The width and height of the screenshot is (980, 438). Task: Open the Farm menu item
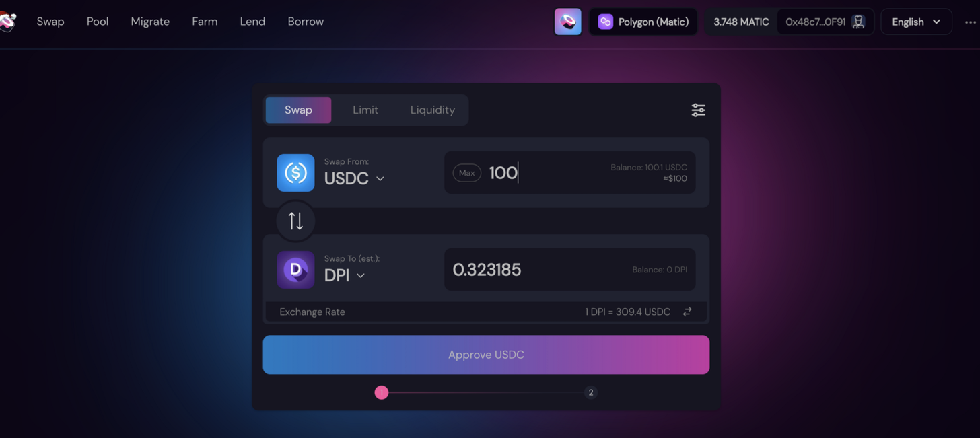(205, 22)
